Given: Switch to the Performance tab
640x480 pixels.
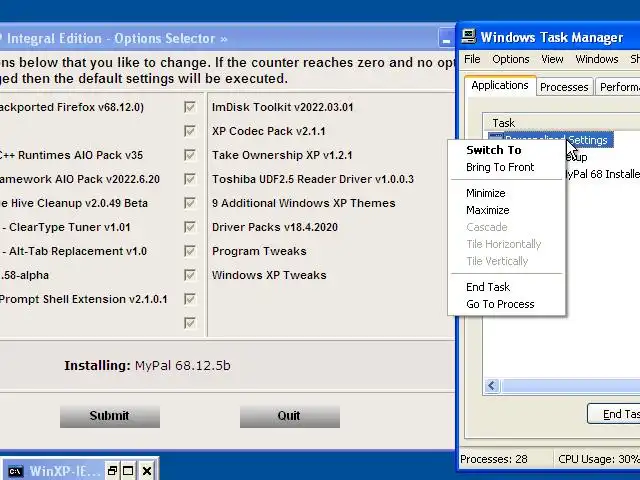Looking at the screenshot, I should (618, 87).
